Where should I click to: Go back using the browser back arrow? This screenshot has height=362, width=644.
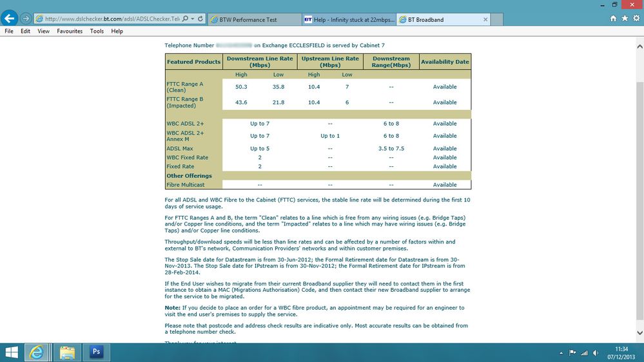pyautogui.click(x=9, y=19)
